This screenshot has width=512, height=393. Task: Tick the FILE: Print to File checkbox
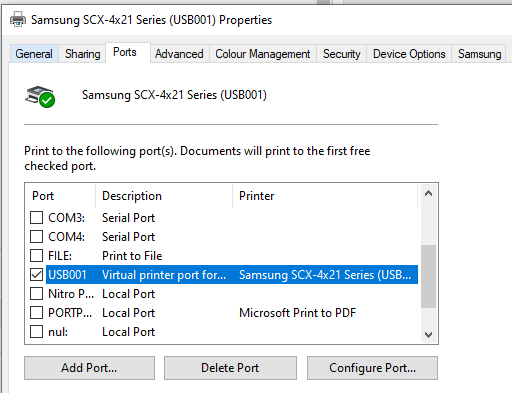(36, 255)
